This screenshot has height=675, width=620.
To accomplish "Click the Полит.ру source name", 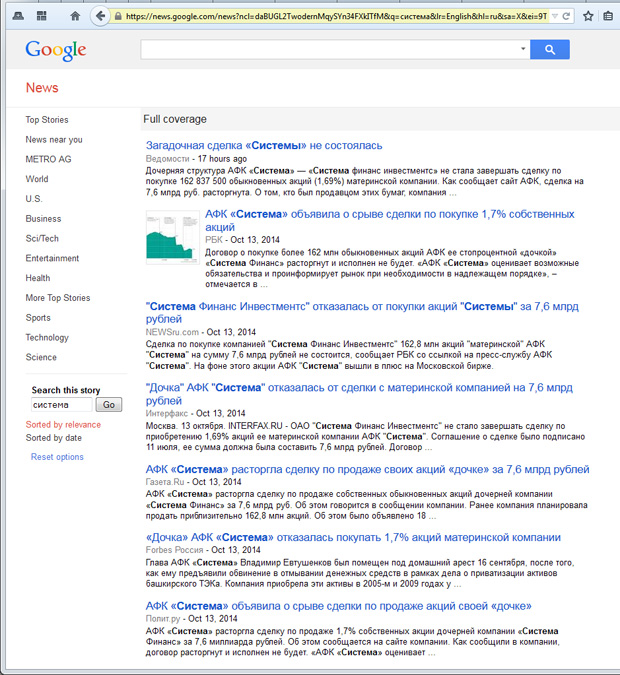I will 163,618.
